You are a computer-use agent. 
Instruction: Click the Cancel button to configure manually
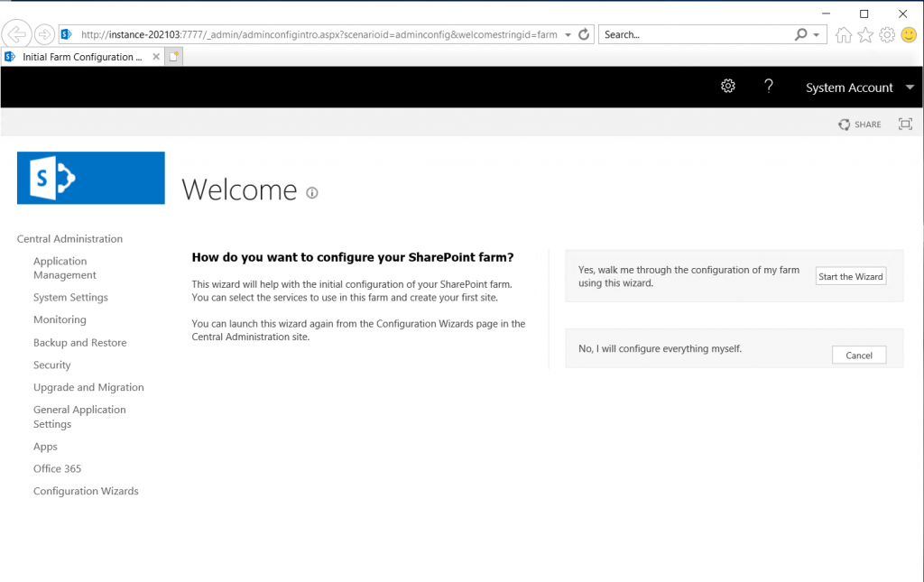click(858, 355)
